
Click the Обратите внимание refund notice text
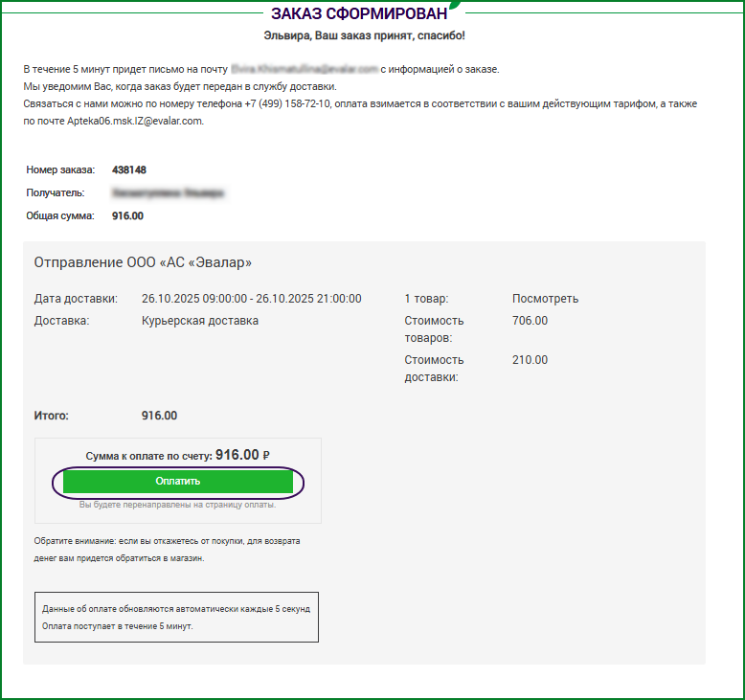(x=167, y=549)
